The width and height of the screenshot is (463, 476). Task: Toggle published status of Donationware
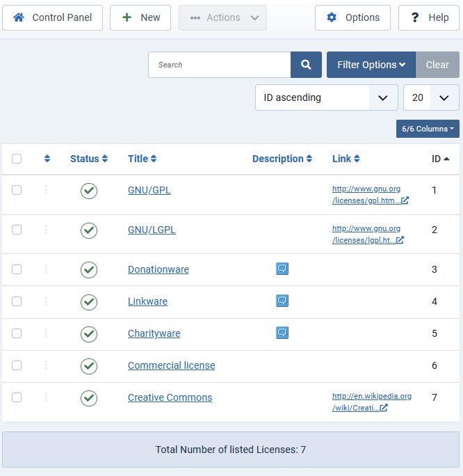(89, 270)
